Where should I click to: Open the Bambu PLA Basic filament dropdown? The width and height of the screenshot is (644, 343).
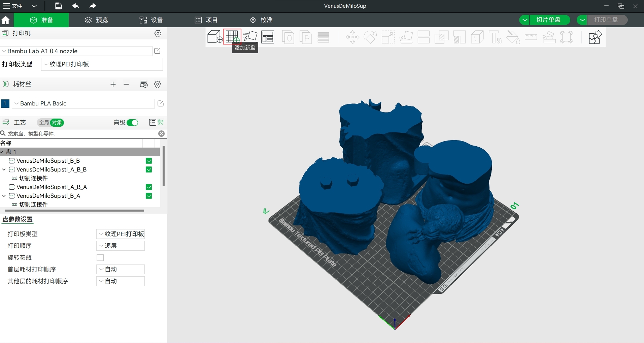click(x=83, y=103)
